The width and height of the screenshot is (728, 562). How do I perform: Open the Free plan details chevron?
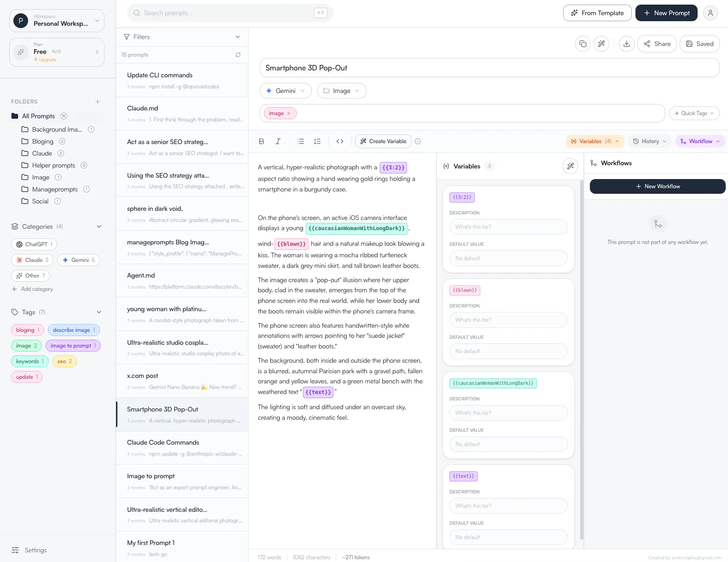(97, 52)
